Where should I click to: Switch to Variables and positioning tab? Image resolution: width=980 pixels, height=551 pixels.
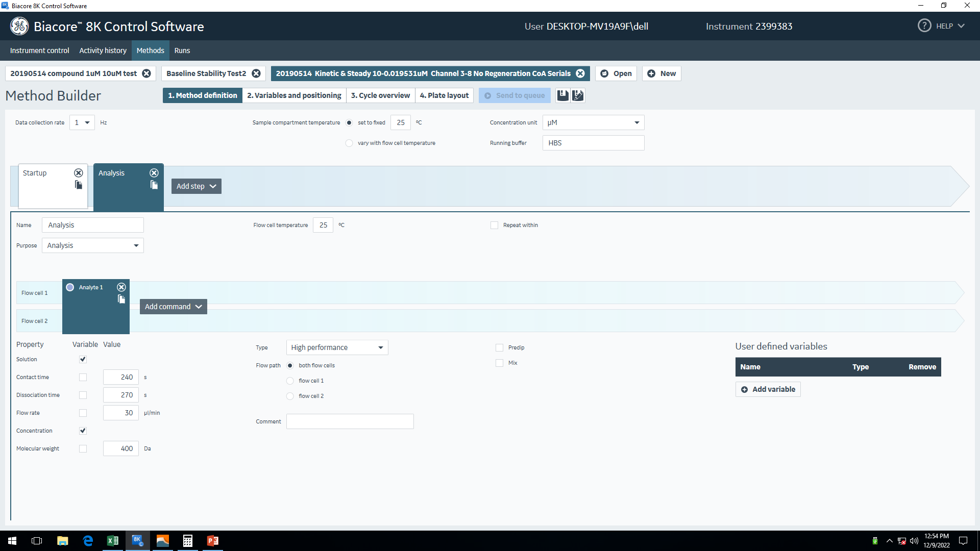click(294, 95)
